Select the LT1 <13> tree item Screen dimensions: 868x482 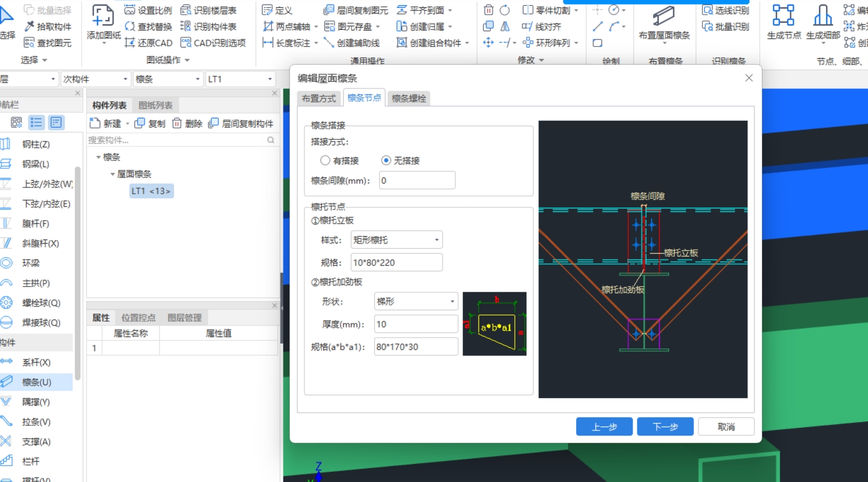click(151, 191)
